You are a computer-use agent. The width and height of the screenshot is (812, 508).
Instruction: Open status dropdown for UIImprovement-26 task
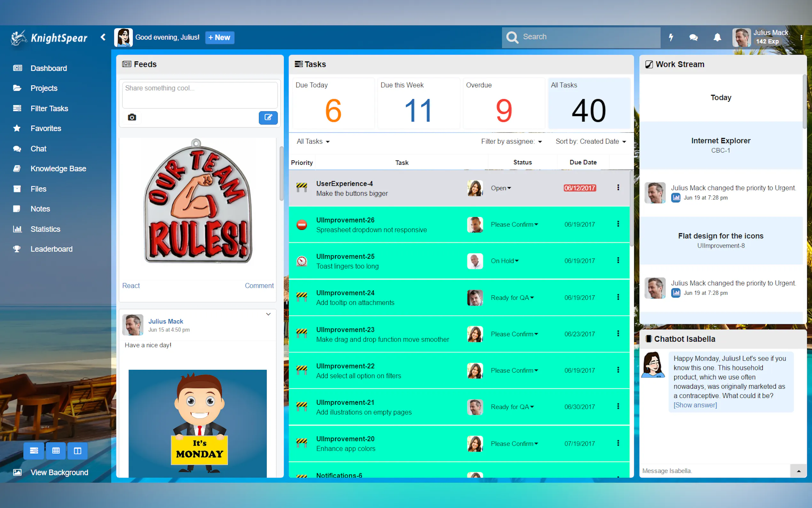[514, 225]
